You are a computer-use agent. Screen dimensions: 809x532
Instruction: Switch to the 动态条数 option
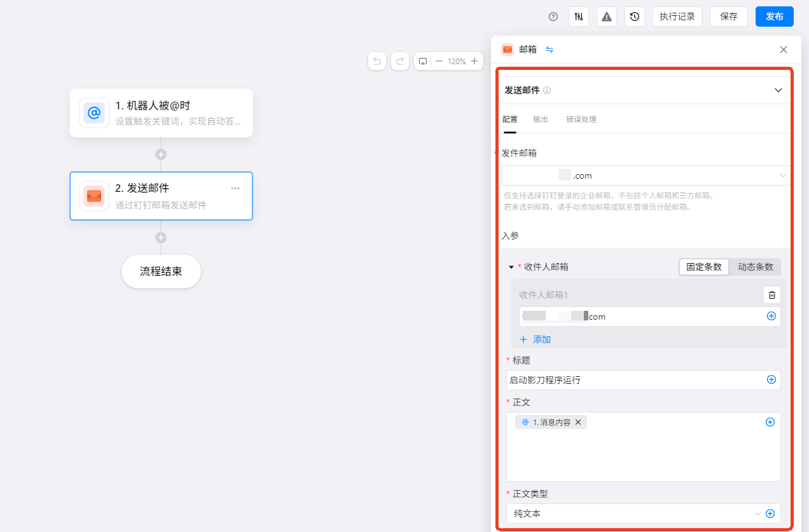tap(756, 267)
